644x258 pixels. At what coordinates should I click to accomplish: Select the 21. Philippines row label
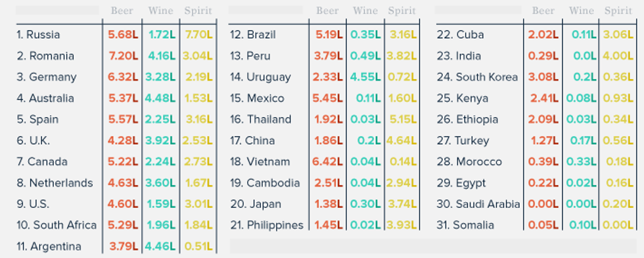click(x=267, y=225)
